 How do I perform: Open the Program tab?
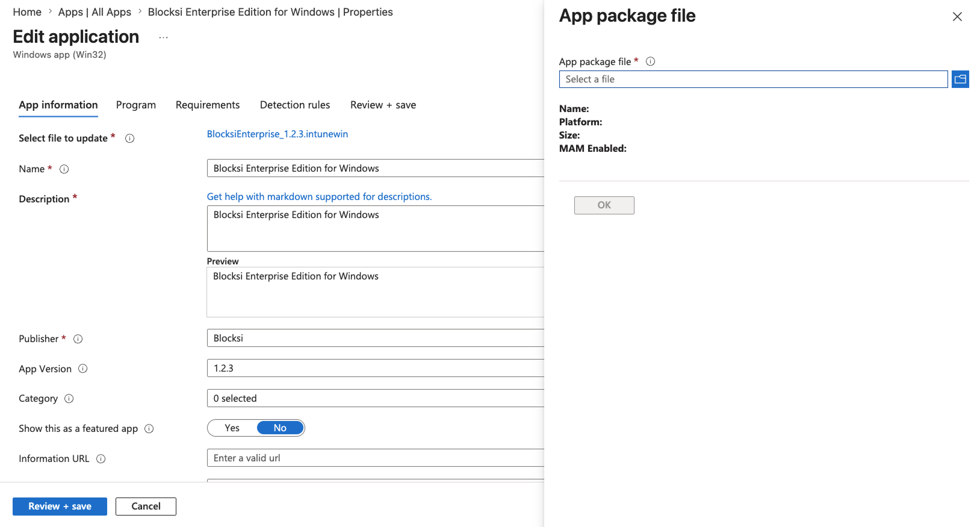136,105
